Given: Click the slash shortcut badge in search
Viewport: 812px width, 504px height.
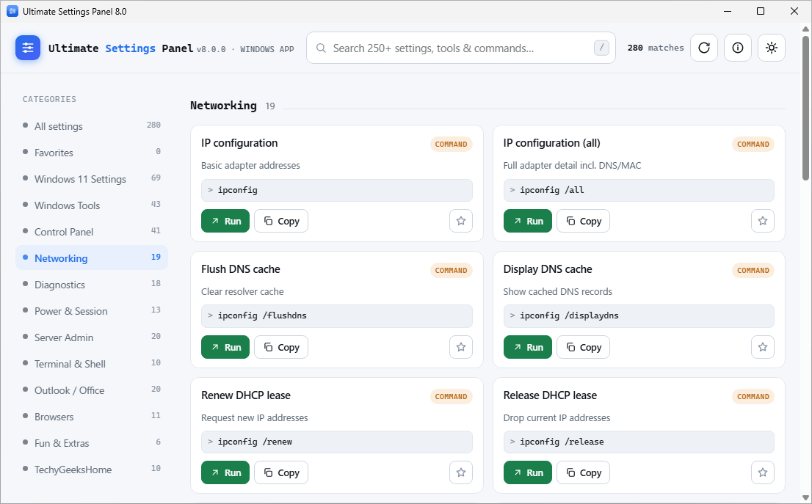Looking at the screenshot, I should 601,48.
